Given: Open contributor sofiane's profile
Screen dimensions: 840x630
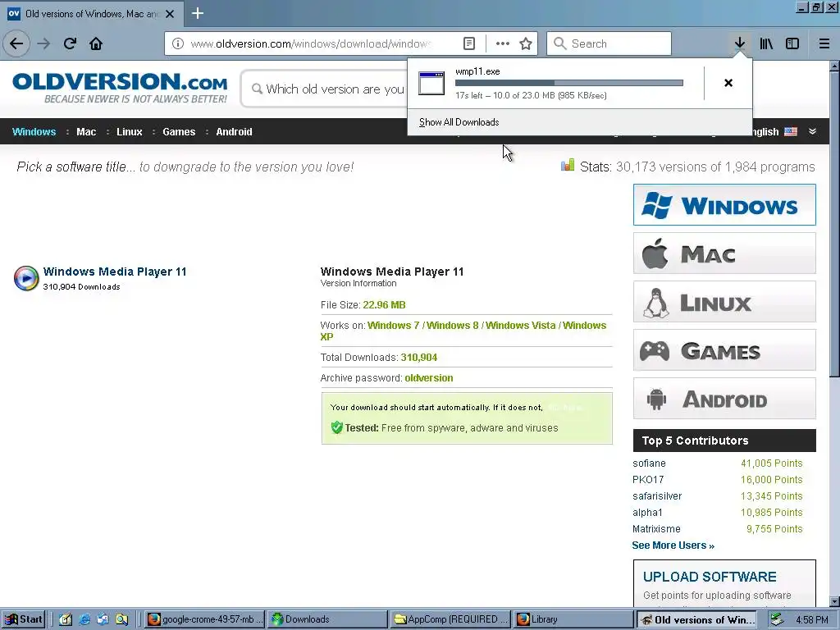Looking at the screenshot, I should pos(649,463).
